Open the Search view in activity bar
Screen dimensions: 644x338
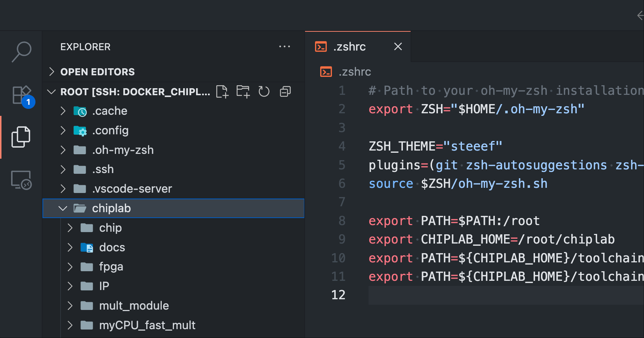coord(21,52)
